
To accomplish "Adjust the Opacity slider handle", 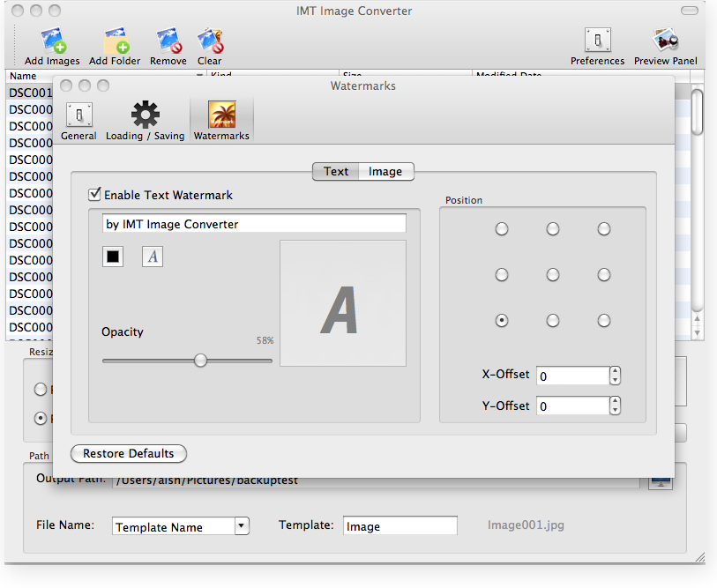I will coord(200,361).
